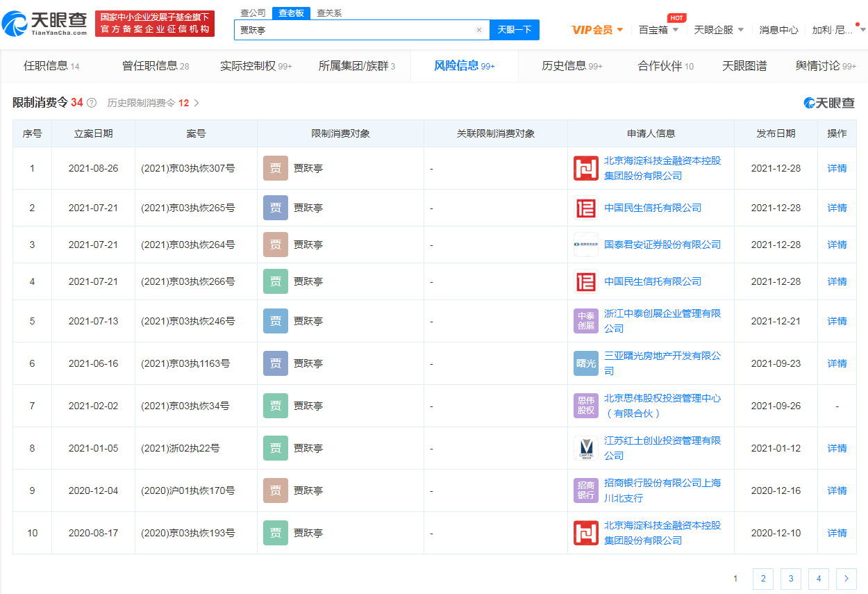Screen dimensions: 868x594
Task: Open 详情 for case 京03执1163号
Action: 837,363
